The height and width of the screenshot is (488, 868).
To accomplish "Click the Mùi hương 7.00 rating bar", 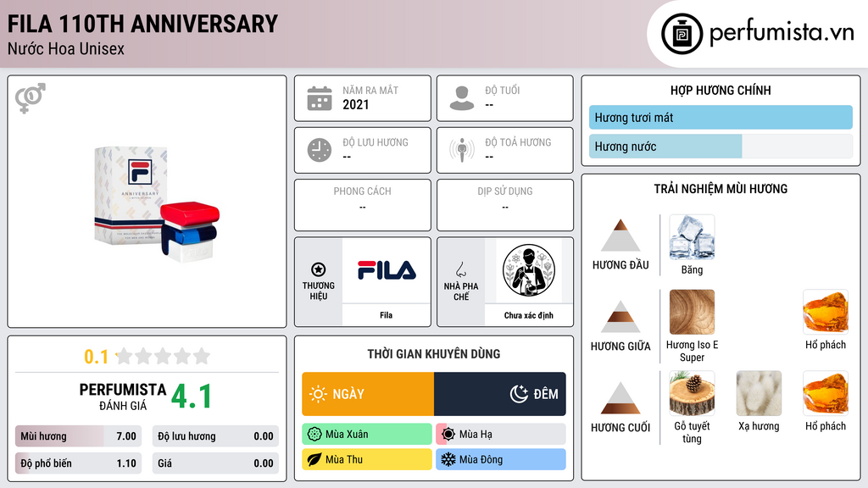I will click(x=79, y=436).
